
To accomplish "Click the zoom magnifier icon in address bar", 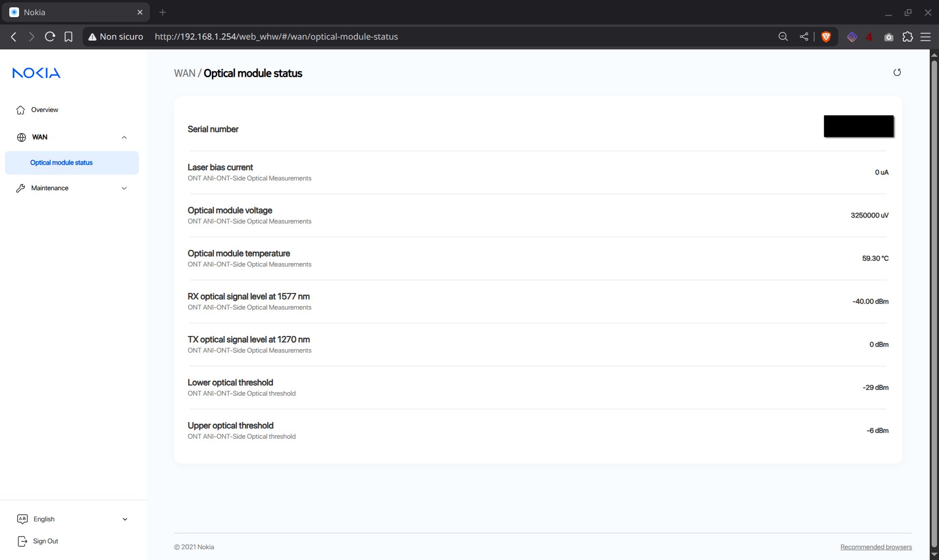I will [x=783, y=37].
